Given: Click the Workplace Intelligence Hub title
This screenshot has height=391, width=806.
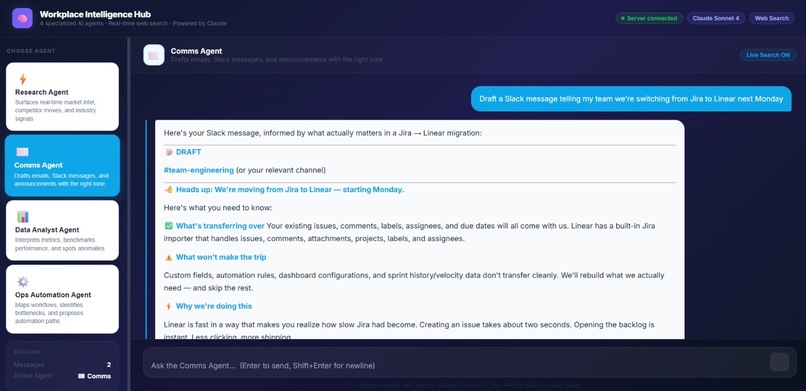Looking at the screenshot, I should pos(95,14).
